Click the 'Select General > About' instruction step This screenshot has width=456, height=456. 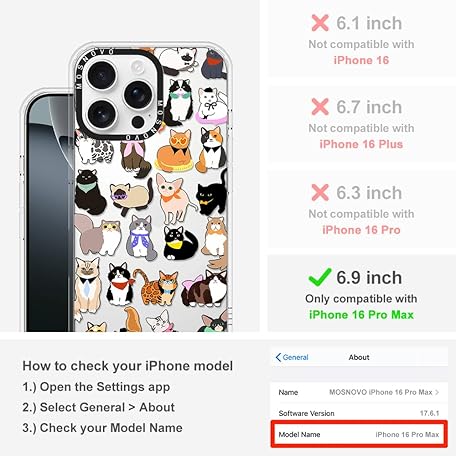pyautogui.click(x=99, y=407)
